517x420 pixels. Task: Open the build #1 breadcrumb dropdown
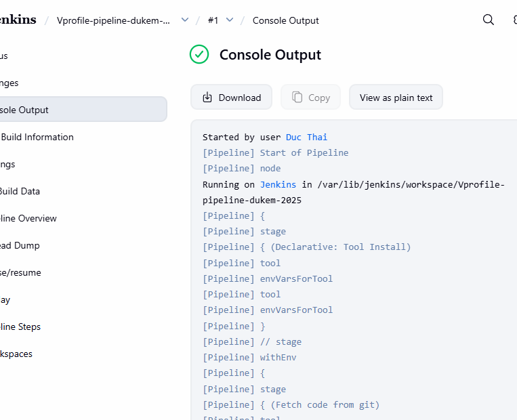coord(230,20)
